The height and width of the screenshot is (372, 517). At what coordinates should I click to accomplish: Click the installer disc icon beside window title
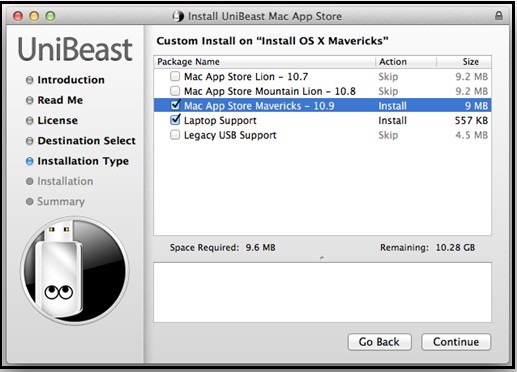178,16
